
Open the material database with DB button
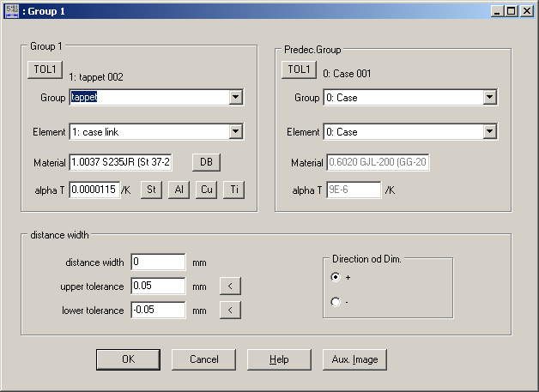point(205,162)
